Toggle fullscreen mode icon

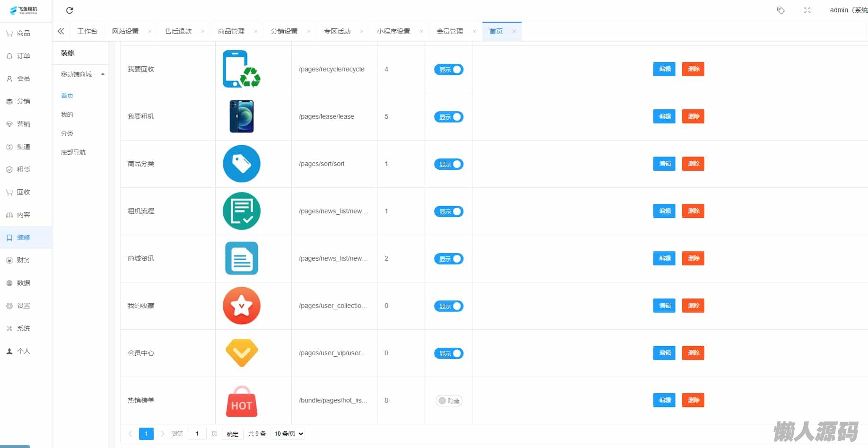807,10
